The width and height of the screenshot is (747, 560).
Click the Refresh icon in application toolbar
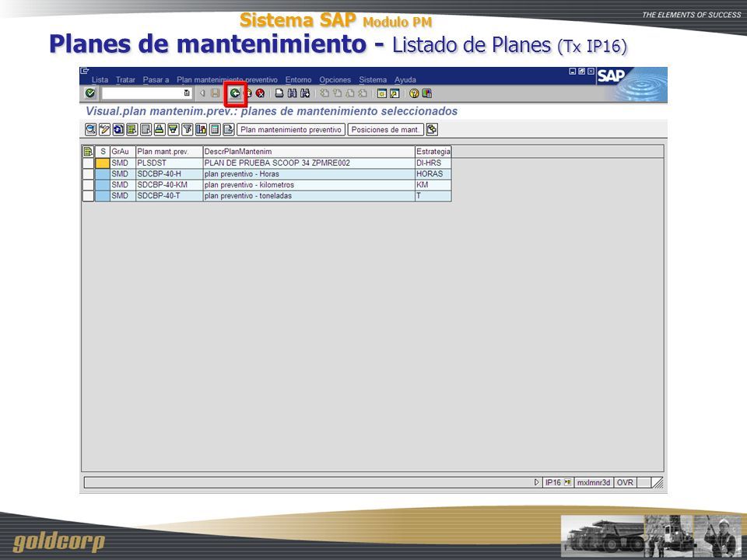[118, 129]
